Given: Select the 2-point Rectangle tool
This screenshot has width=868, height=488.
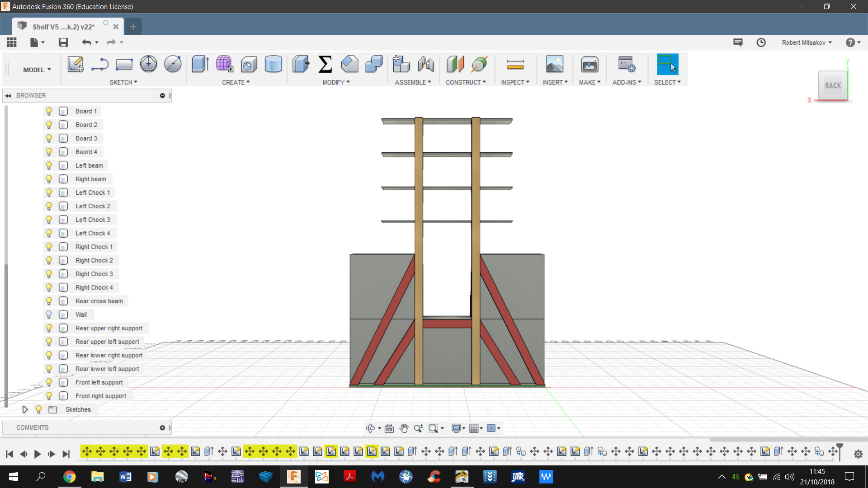Looking at the screenshot, I should point(124,64).
